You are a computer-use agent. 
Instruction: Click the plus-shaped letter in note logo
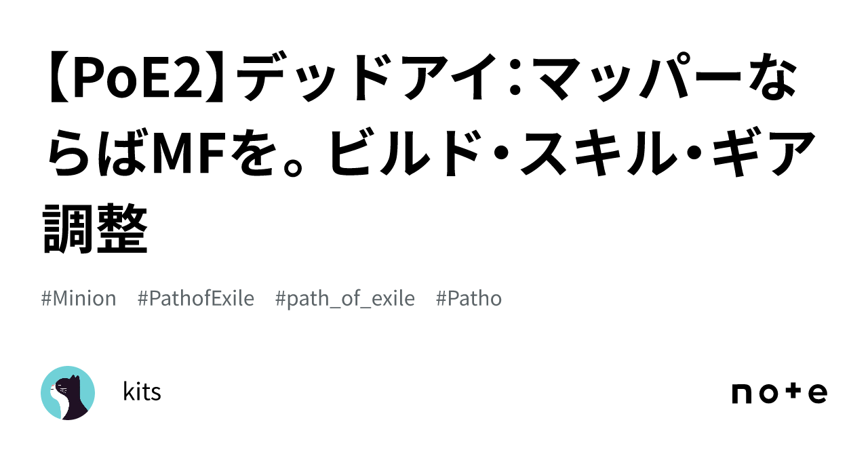point(789,393)
